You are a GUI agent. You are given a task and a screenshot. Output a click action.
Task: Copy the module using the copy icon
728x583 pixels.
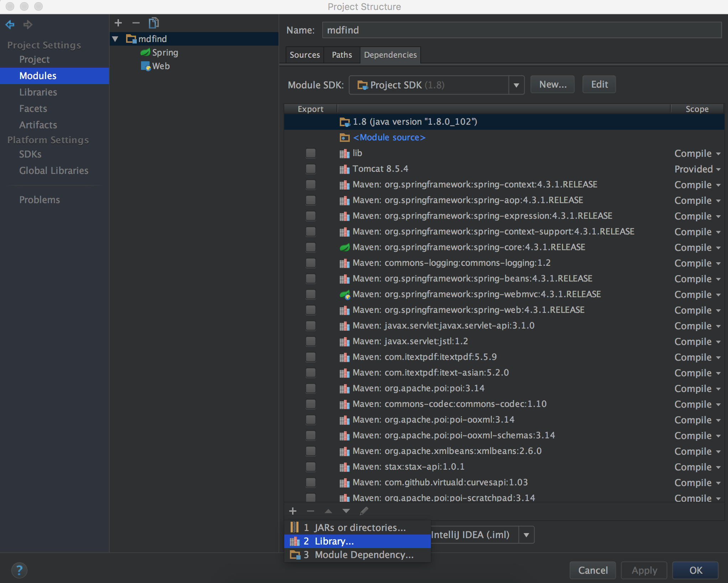click(x=154, y=23)
